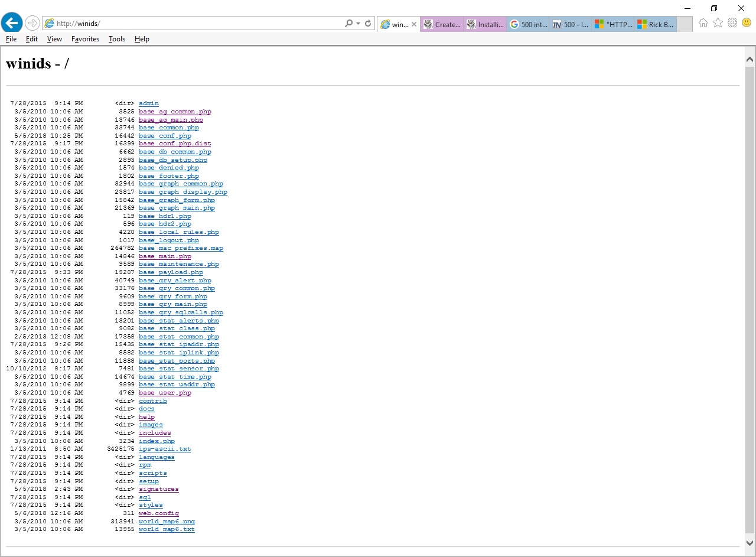Click the scrollbar down arrow
The width and height of the screenshot is (756, 557).
[x=750, y=542]
